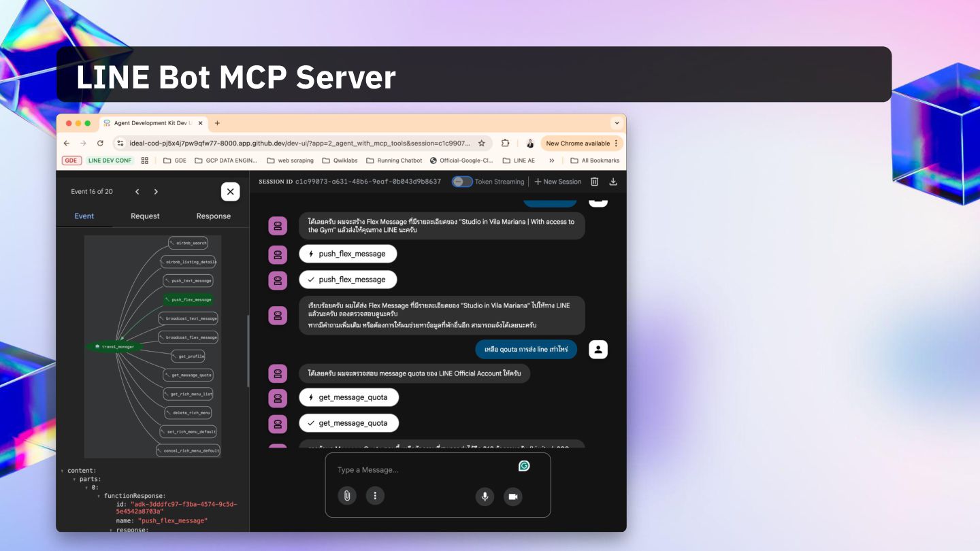This screenshot has height=551, width=980.
Task: Focus the Type a Message input field
Action: click(422, 470)
